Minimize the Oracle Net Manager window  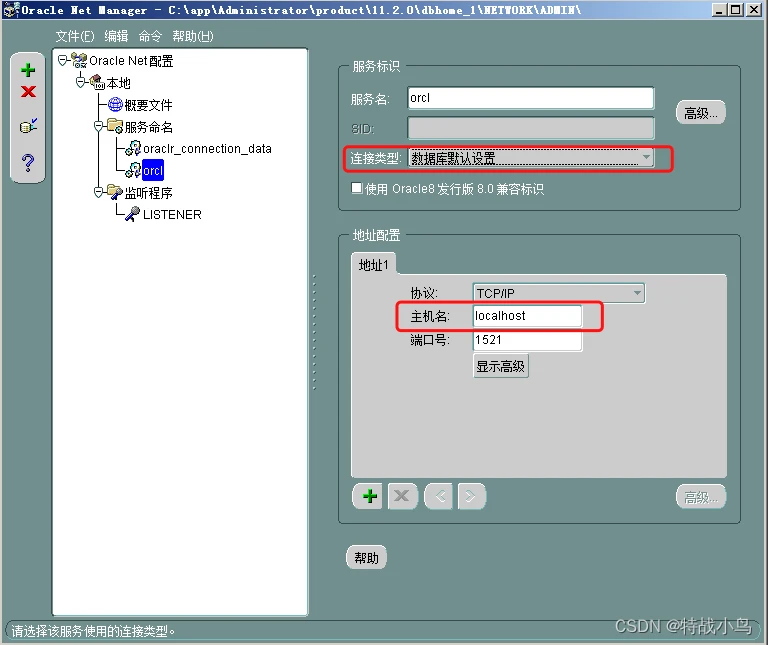coord(719,10)
